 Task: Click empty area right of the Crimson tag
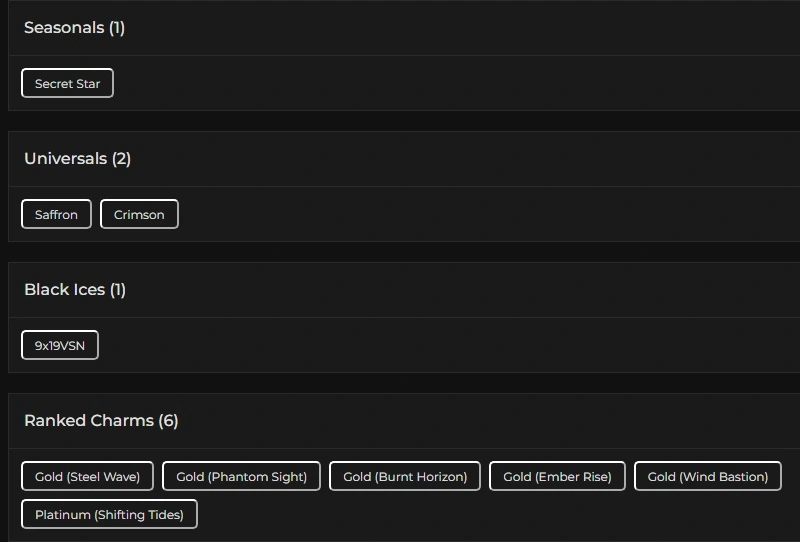coord(450,214)
